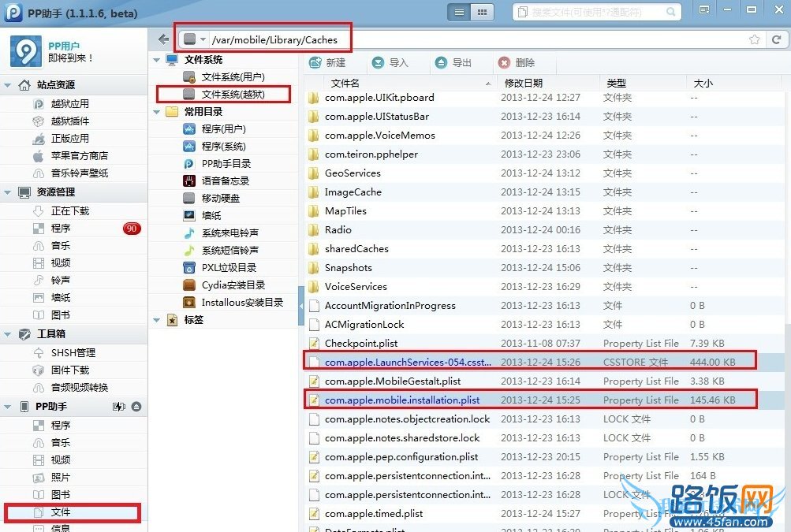This screenshot has height=532, width=791.
Task: Open 程序(用户) directory
Action: pyautogui.click(x=215, y=129)
